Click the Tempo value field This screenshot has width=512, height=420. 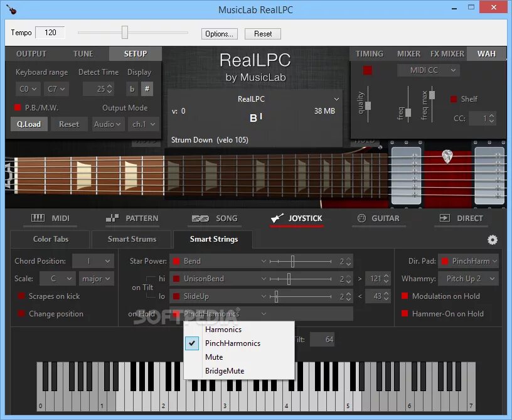click(50, 33)
